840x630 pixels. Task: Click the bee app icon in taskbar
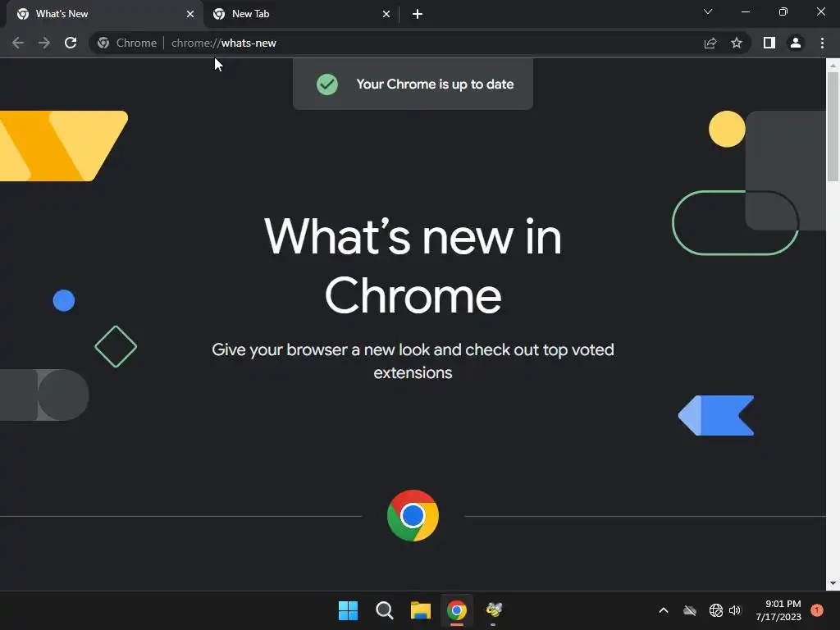493,609
